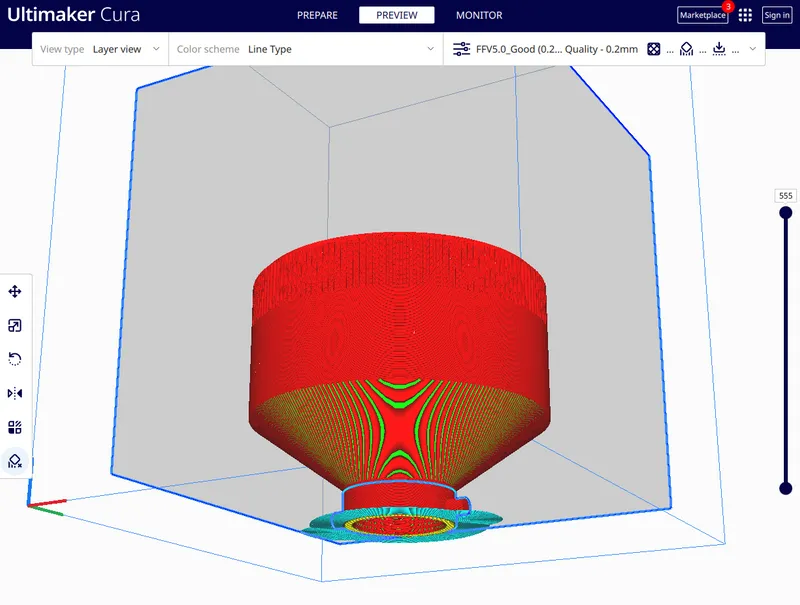Switch to the PREPARE stage

(317, 15)
